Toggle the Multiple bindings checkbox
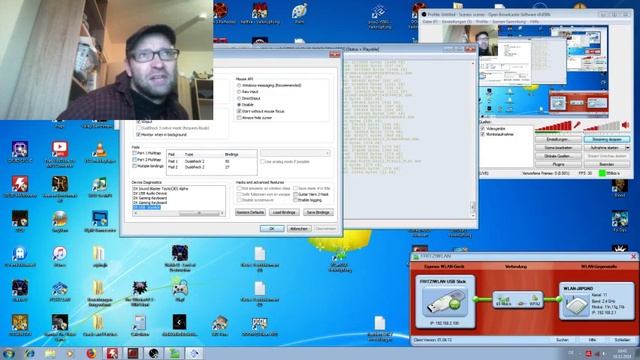The image size is (640, 360). (x=135, y=166)
